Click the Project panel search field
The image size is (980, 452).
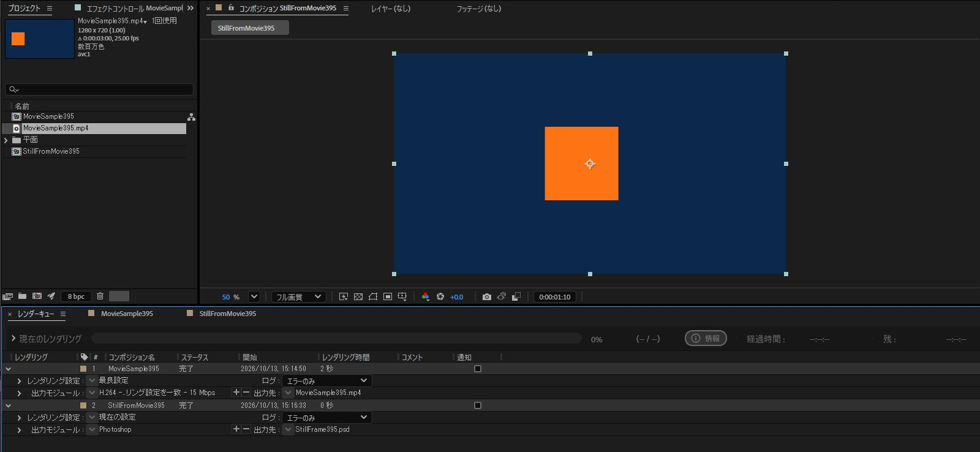(x=99, y=89)
